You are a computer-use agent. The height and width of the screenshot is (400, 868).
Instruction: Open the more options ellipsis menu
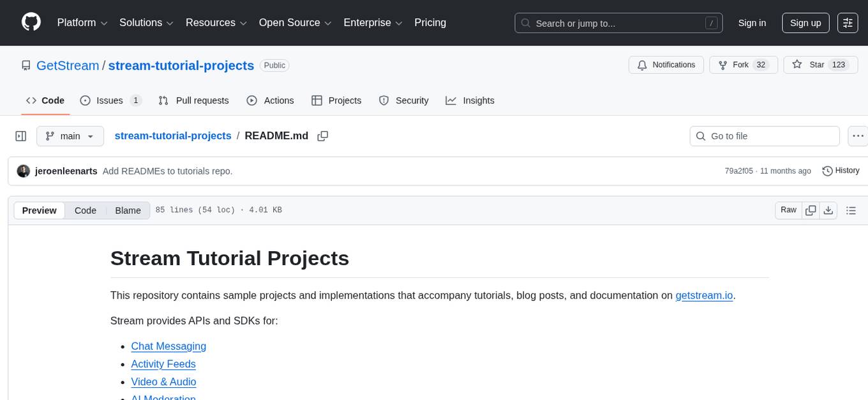click(x=858, y=136)
